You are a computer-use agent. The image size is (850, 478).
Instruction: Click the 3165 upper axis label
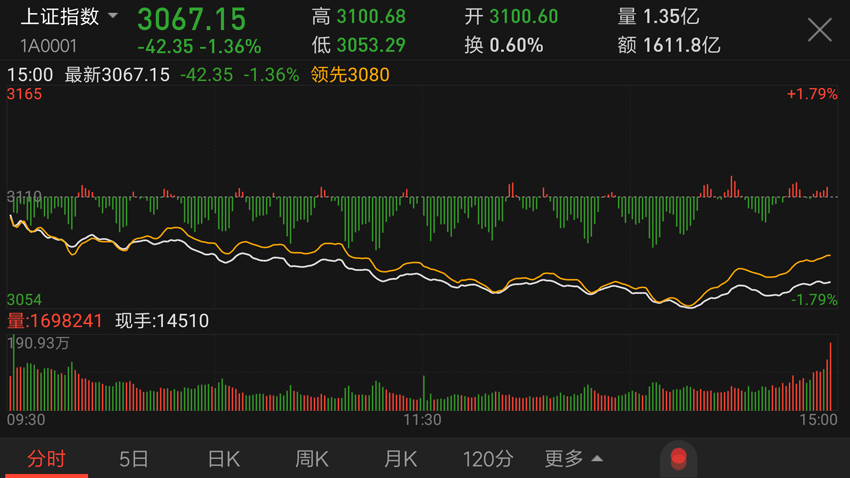[x=24, y=94]
